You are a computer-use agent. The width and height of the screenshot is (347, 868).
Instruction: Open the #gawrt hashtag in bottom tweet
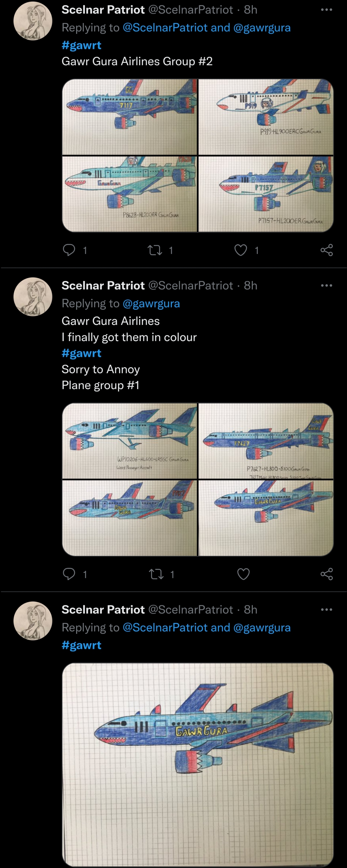point(81,645)
